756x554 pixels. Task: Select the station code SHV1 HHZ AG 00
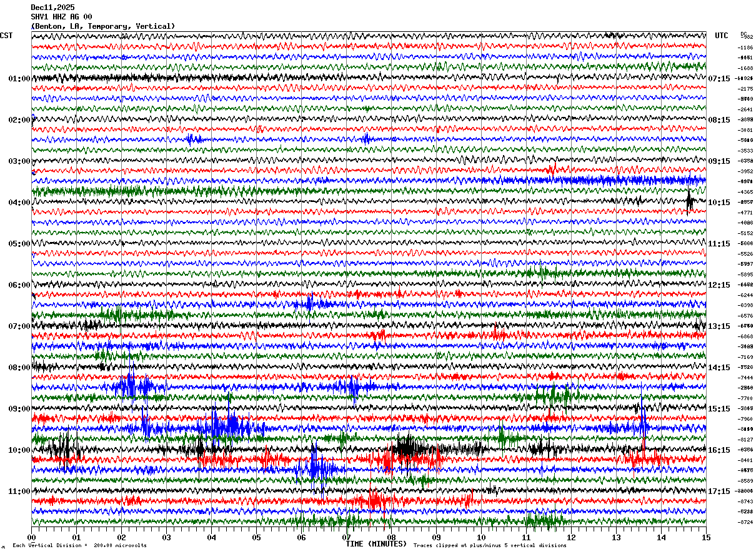point(61,17)
